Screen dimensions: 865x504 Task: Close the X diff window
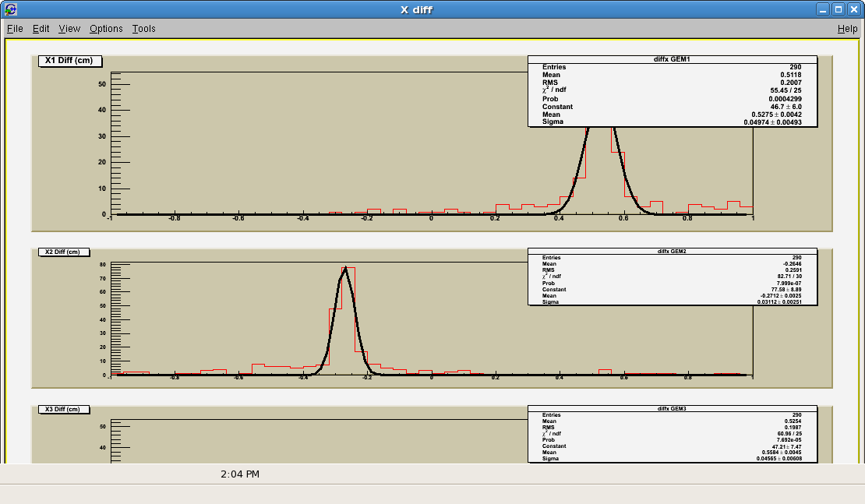854,9
